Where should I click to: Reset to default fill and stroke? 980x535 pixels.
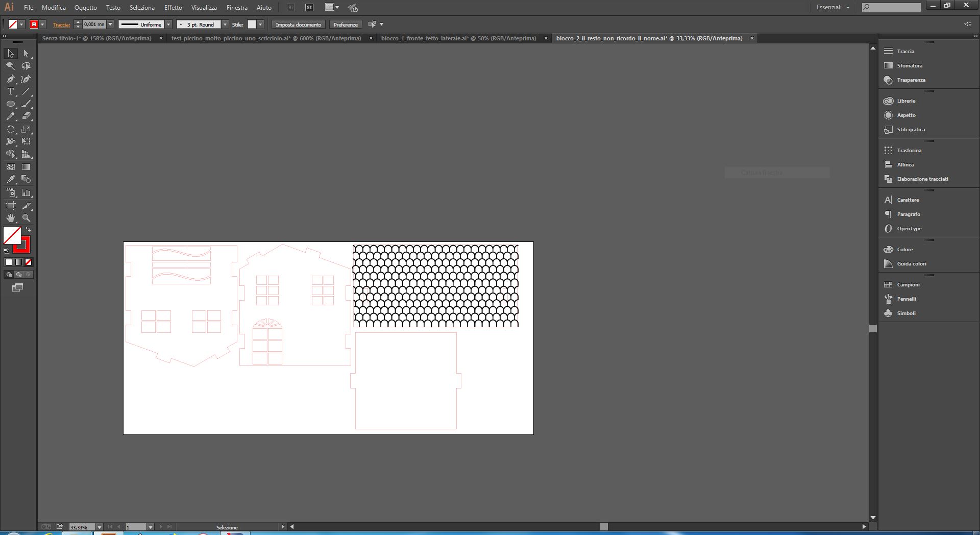6,251
